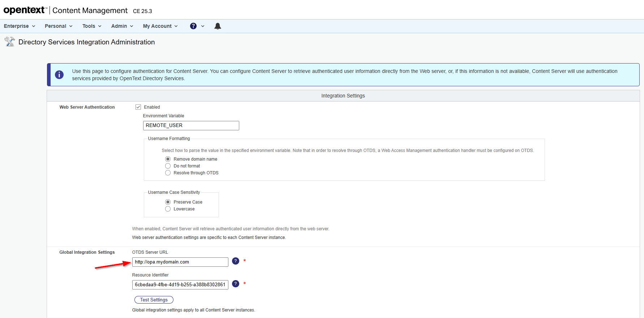
Task: Toggle the Web Server Authentication Enabled checkbox
Action: coord(138,107)
